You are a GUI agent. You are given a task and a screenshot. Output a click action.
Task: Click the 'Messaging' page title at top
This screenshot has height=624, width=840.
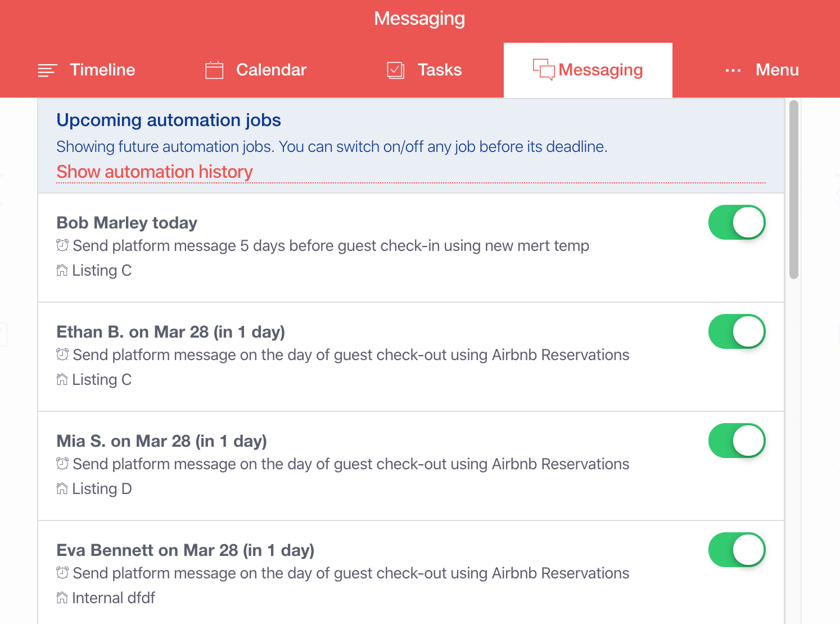tap(419, 19)
